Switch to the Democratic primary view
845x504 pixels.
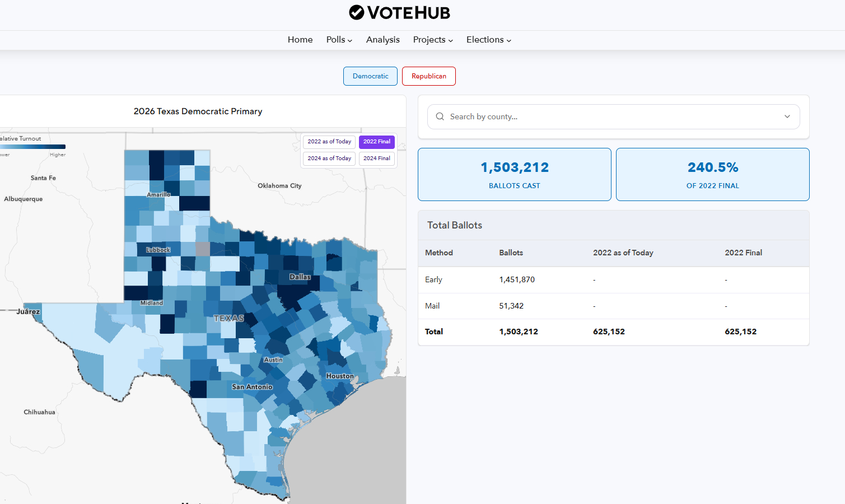click(370, 76)
